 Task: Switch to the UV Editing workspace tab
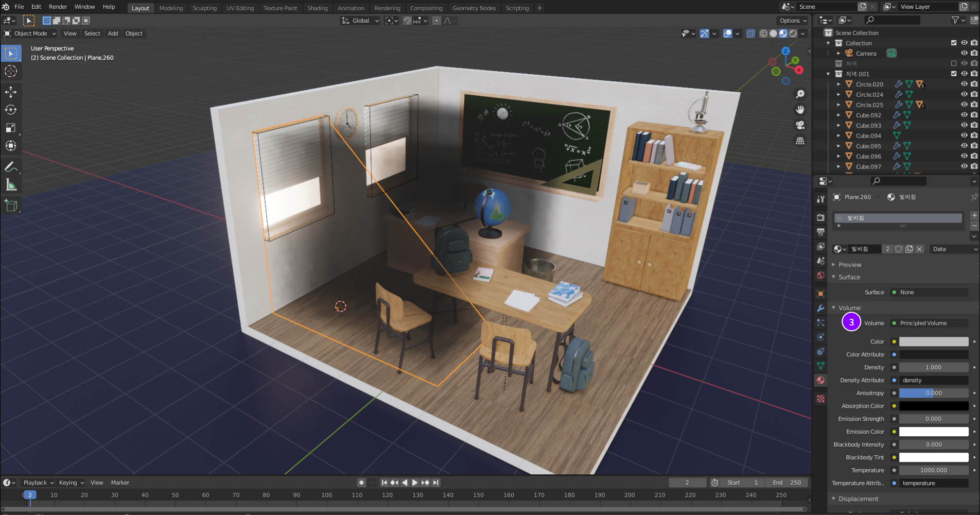pos(240,8)
